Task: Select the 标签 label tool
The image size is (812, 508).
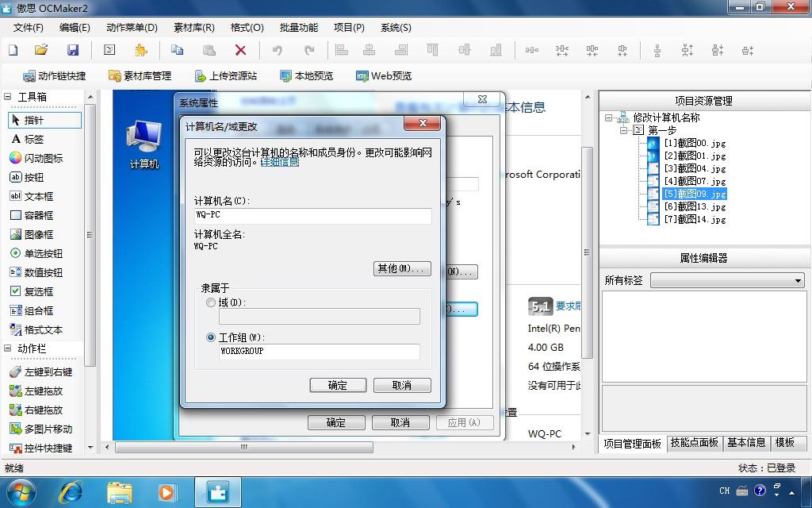Action: [x=28, y=139]
